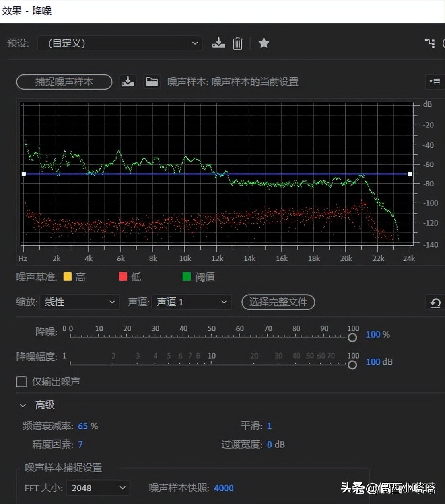Click the save noise print icon
445x504 pixels.
point(128,82)
